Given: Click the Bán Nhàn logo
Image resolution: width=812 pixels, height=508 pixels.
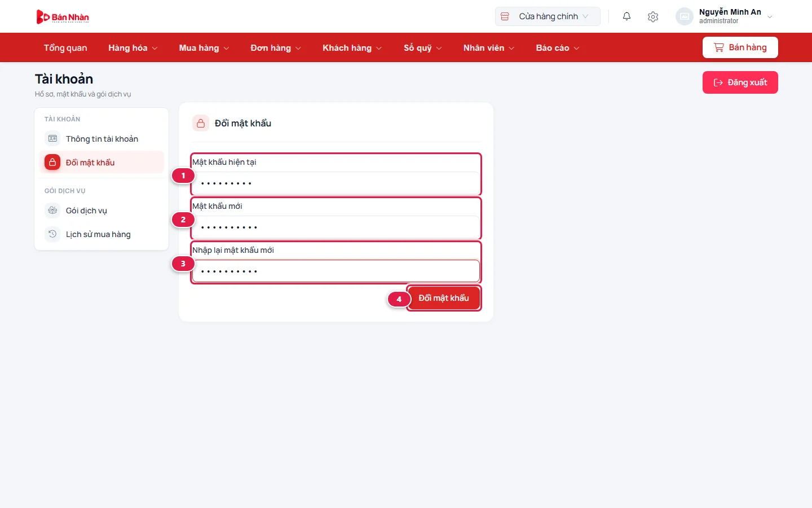Looking at the screenshot, I should [x=63, y=17].
